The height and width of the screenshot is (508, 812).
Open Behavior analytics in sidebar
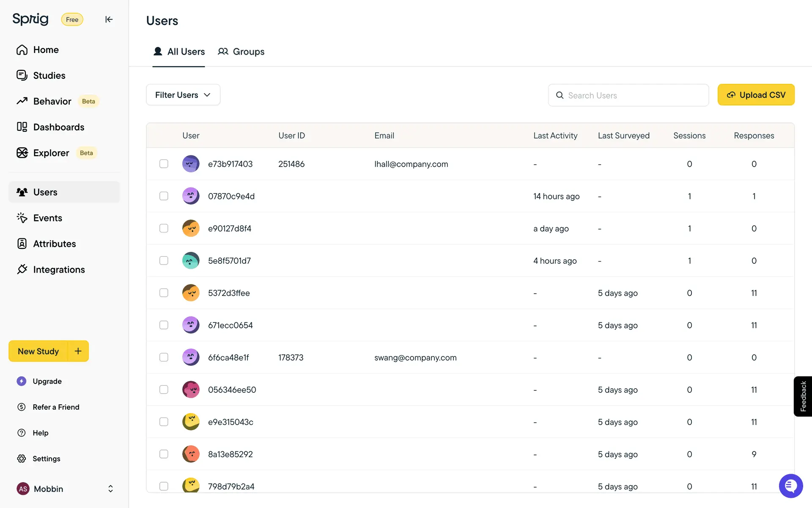click(52, 101)
